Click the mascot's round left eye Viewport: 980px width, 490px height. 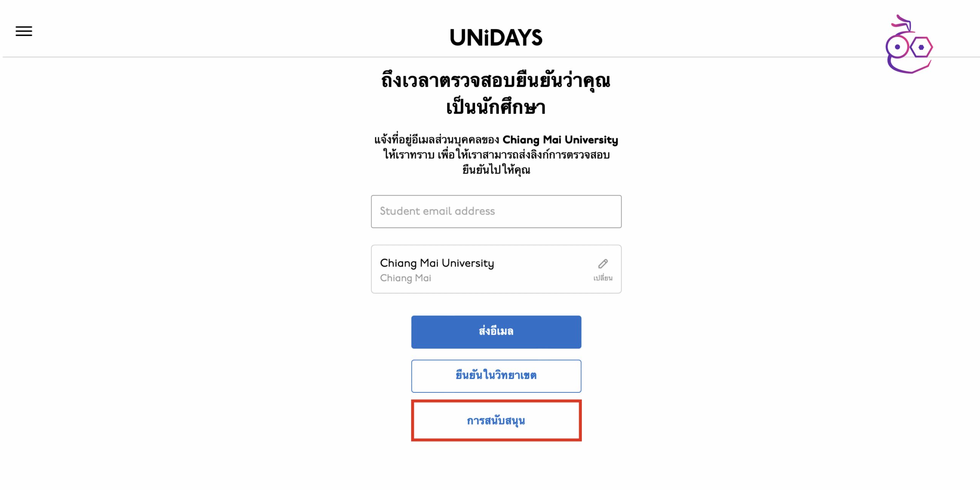(897, 47)
